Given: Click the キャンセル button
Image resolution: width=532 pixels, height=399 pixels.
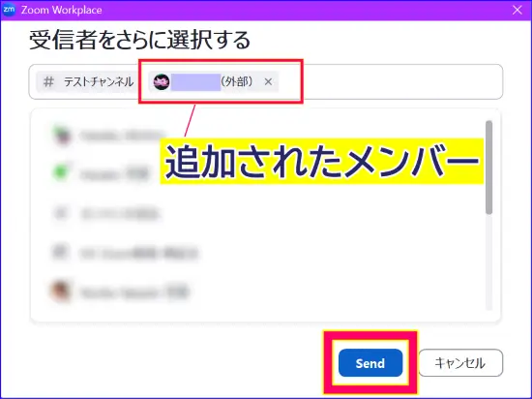Looking at the screenshot, I should click(460, 362).
